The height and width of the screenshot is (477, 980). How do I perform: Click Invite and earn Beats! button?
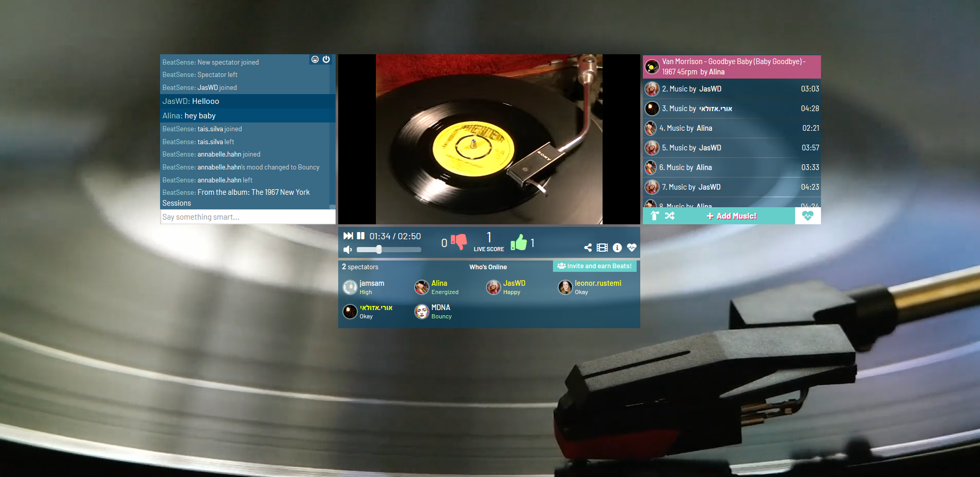[x=595, y=266]
